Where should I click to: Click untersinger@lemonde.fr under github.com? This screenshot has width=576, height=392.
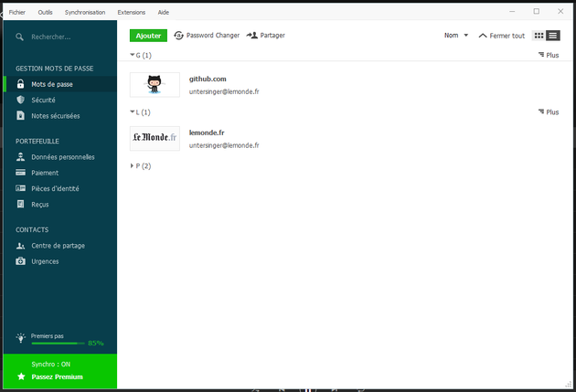(224, 91)
